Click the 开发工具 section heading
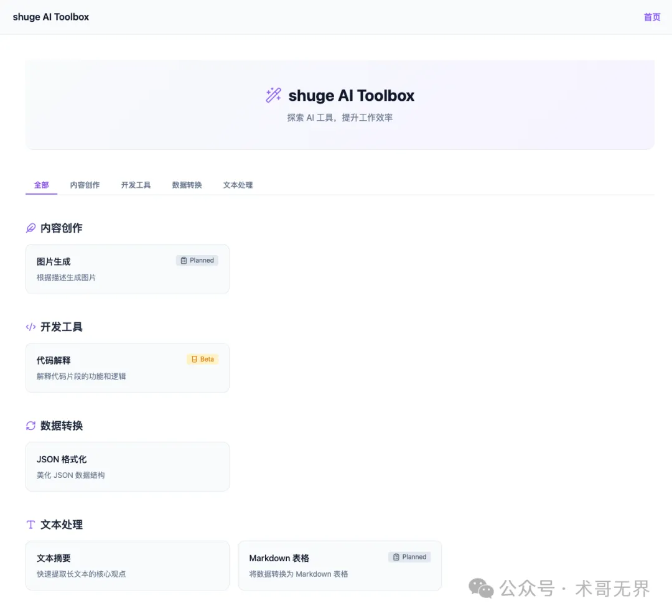 pyautogui.click(x=61, y=327)
